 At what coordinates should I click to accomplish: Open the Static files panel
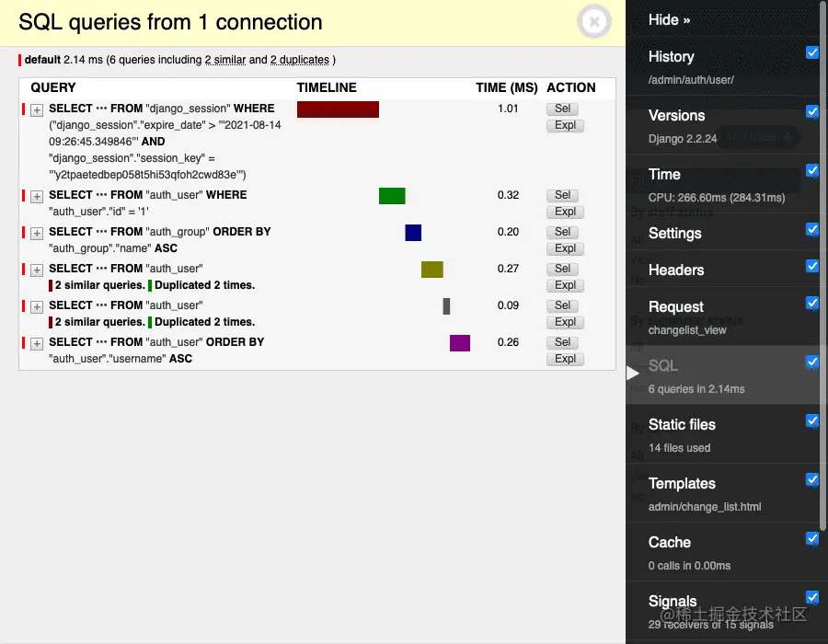[x=682, y=424]
